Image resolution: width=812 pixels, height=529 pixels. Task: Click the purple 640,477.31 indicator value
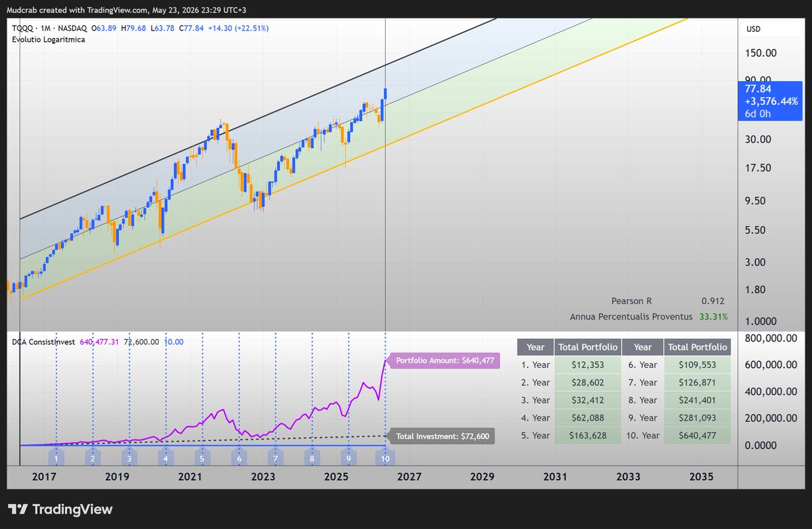coord(99,342)
